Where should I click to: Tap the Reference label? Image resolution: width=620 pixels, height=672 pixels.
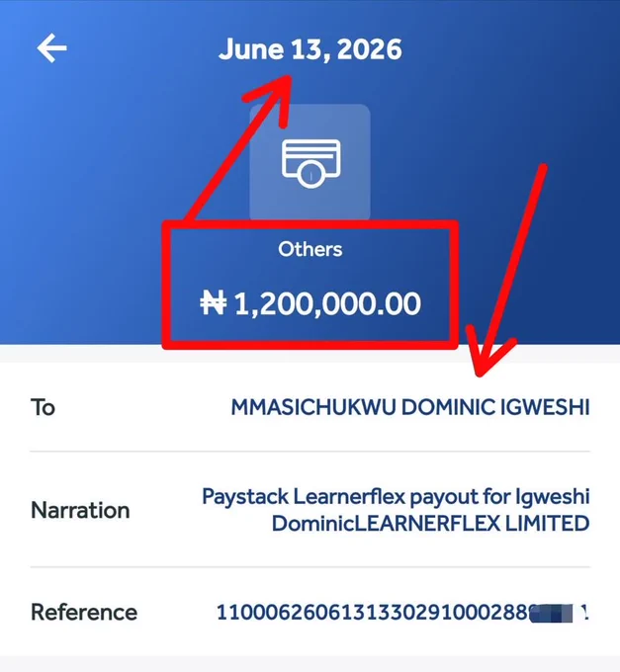pos(84,612)
